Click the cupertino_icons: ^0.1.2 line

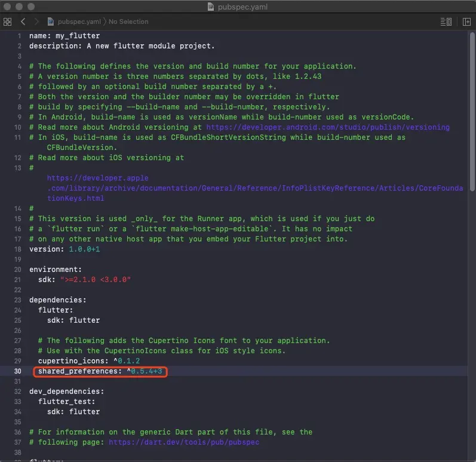click(89, 361)
